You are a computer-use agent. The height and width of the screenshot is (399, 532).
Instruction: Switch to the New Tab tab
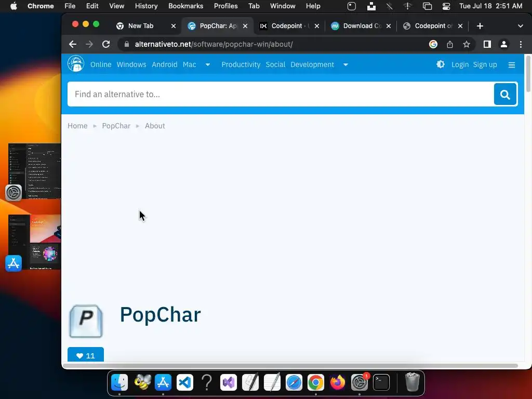tap(141, 26)
